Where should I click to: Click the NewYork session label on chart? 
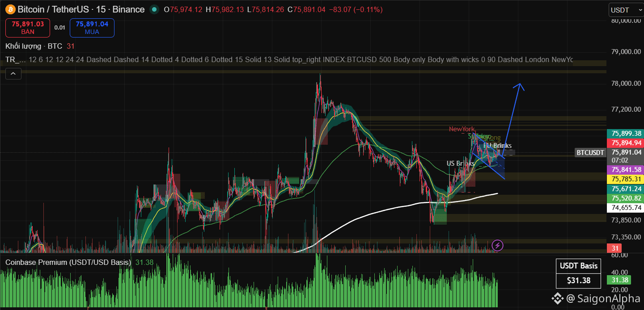point(462,129)
